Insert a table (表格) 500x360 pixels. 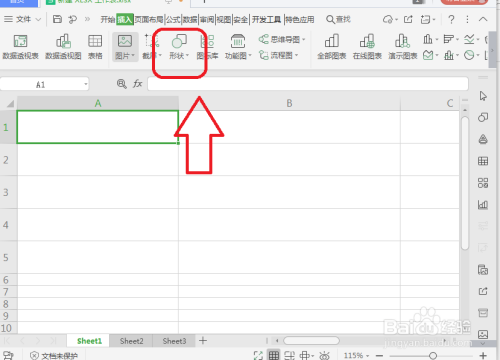pos(95,47)
